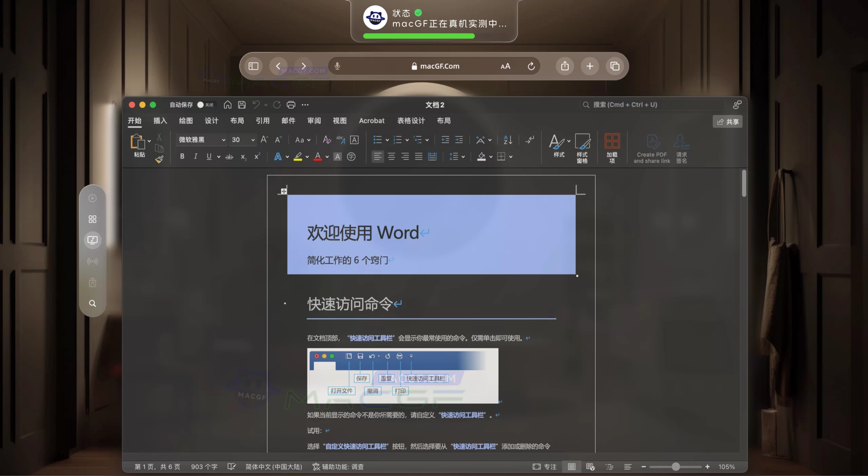Open Create PDF and share link

pos(652,148)
